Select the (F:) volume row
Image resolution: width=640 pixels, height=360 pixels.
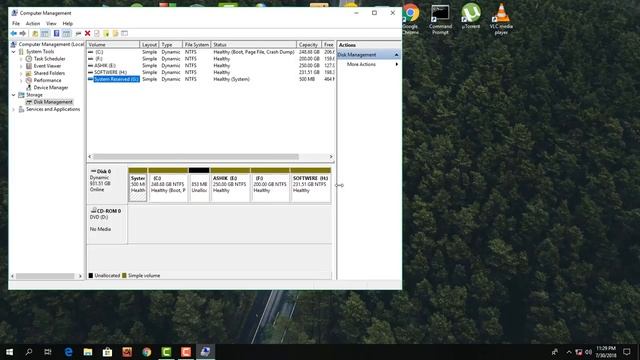211,59
